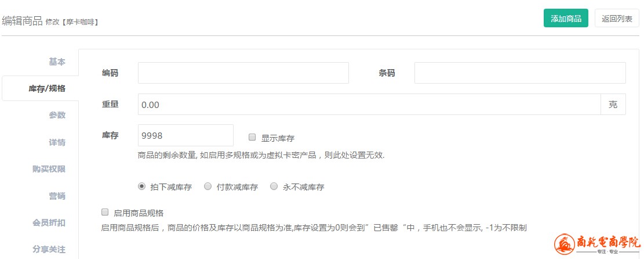Viewport: 644px width, 259px height.
Task: Click the 库存 quantity field showing 9998
Action: click(185, 135)
